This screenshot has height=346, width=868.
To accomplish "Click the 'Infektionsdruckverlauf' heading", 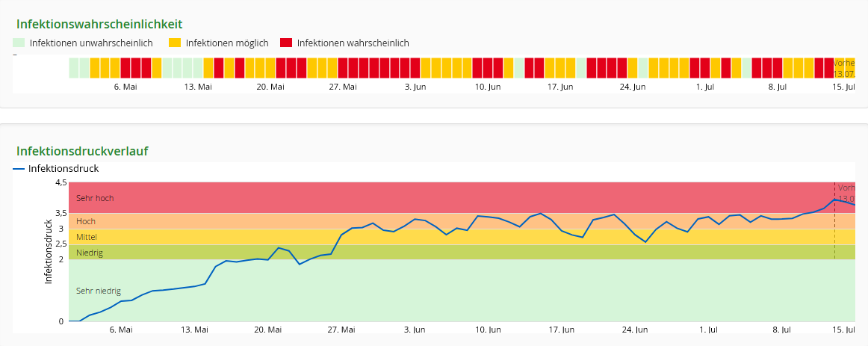I will pos(82,151).
